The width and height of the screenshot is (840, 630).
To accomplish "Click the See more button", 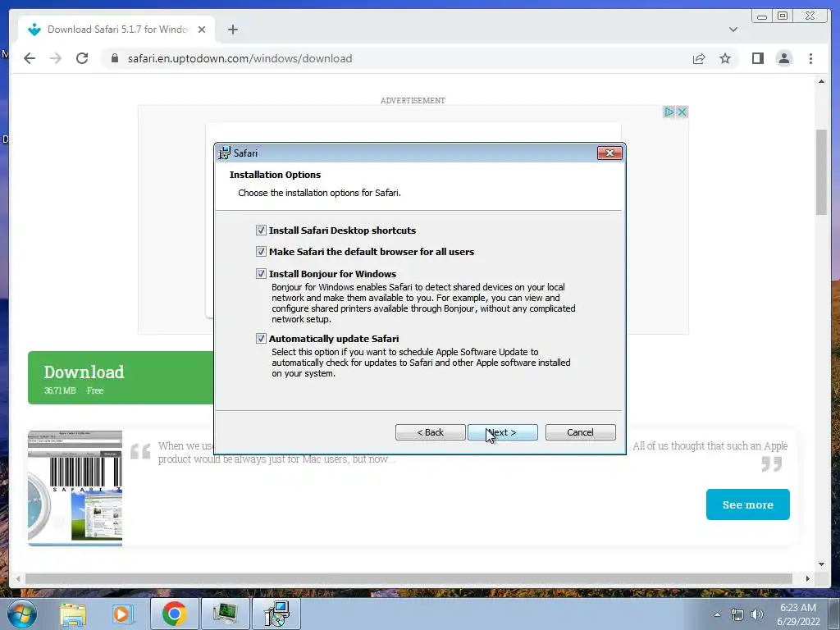I will [747, 504].
